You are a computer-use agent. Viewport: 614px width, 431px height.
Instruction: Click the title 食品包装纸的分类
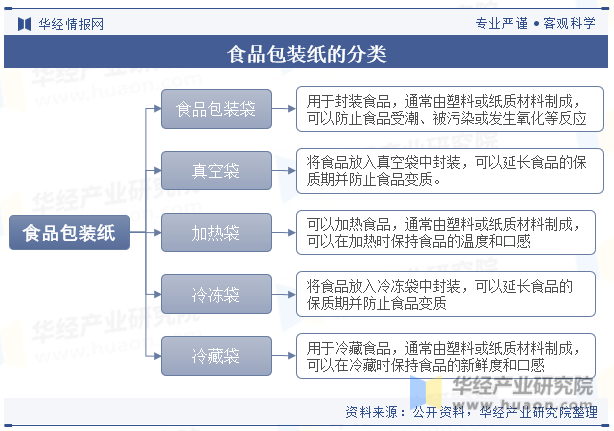(307, 54)
